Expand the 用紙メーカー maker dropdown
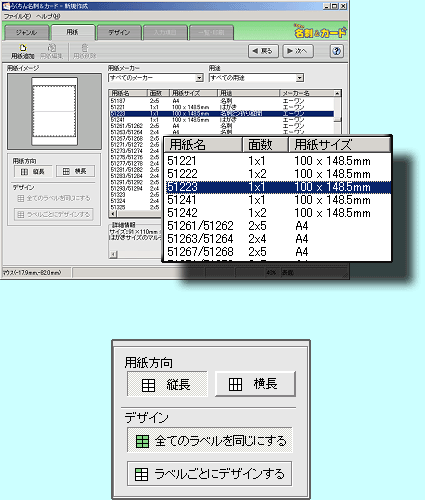This screenshot has width=425, height=500. (199, 78)
